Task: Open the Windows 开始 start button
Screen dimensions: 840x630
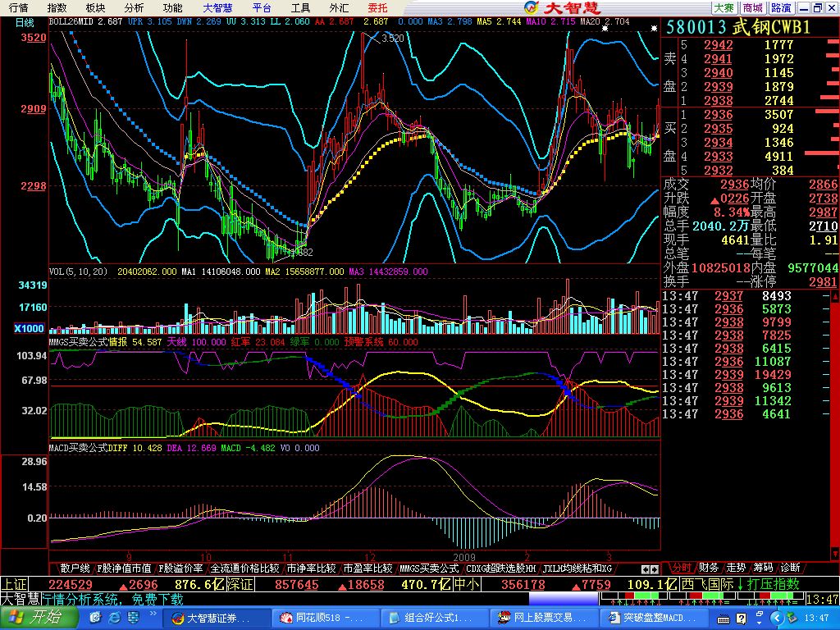Action: [x=39, y=618]
